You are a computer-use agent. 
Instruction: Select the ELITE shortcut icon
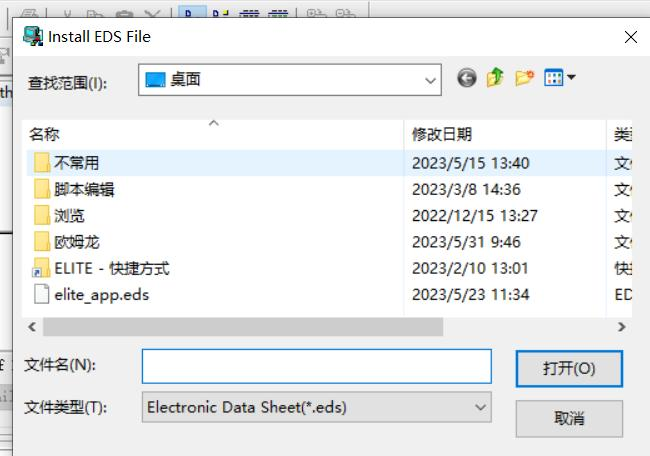point(41,268)
